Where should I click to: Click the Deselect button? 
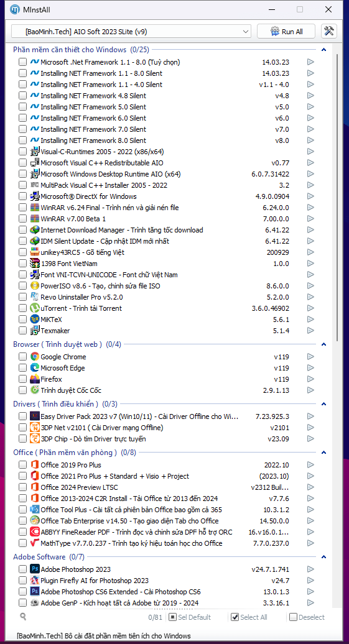(x=307, y=617)
